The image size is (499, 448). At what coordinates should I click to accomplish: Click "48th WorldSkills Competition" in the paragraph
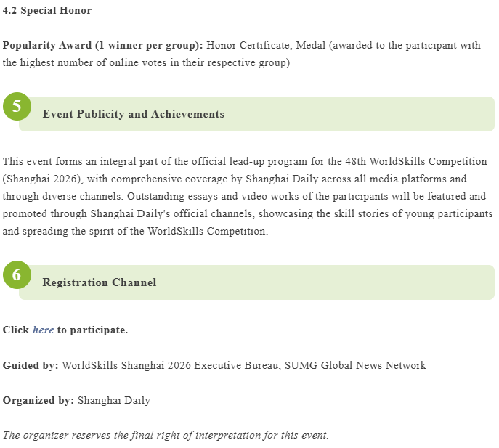coord(416,161)
